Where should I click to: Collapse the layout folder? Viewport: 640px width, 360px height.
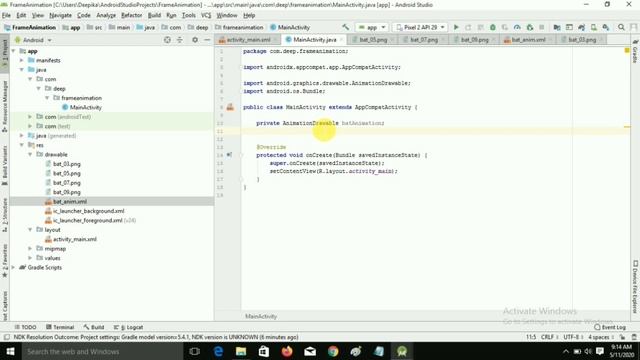coord(31,230)
